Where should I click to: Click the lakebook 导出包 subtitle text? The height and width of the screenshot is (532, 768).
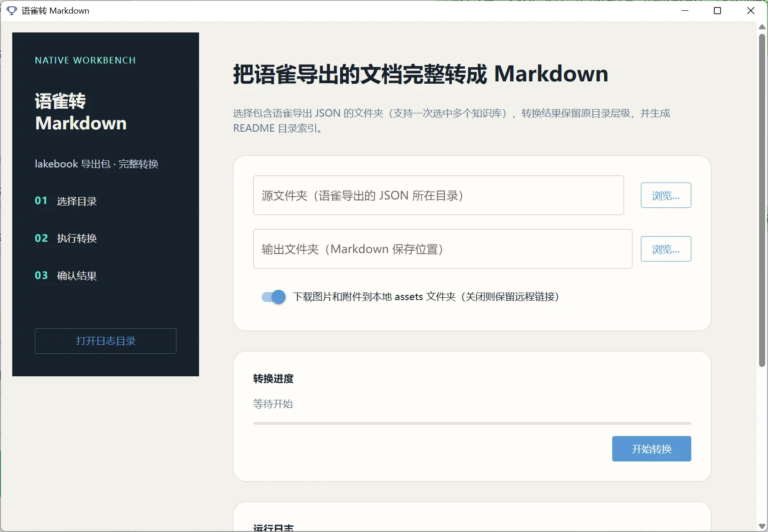[x=96, y=164]
